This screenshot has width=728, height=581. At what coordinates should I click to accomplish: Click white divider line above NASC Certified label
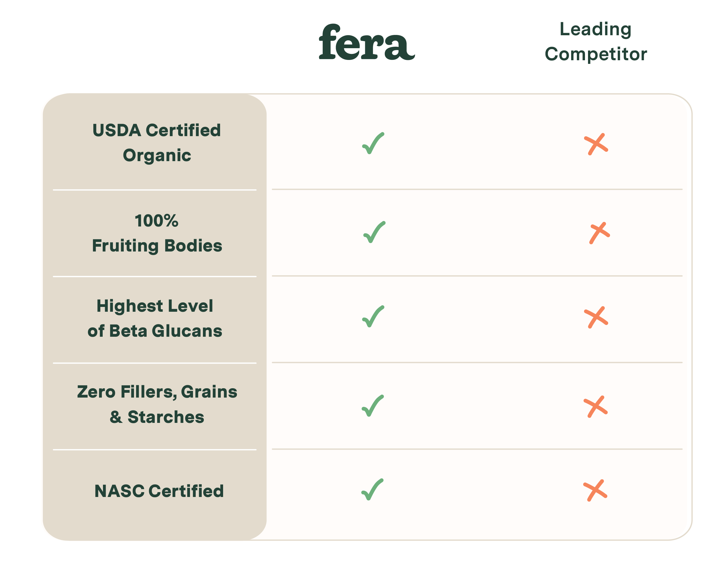pos(155,450)
